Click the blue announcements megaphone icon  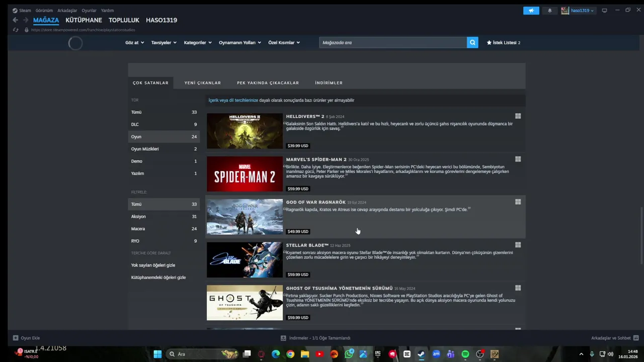point(531,11)
